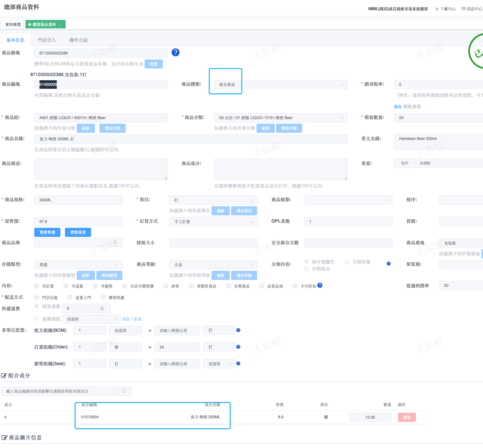
Task: Toggle the 拆零 checkbox
Action: tap(166, 286)
